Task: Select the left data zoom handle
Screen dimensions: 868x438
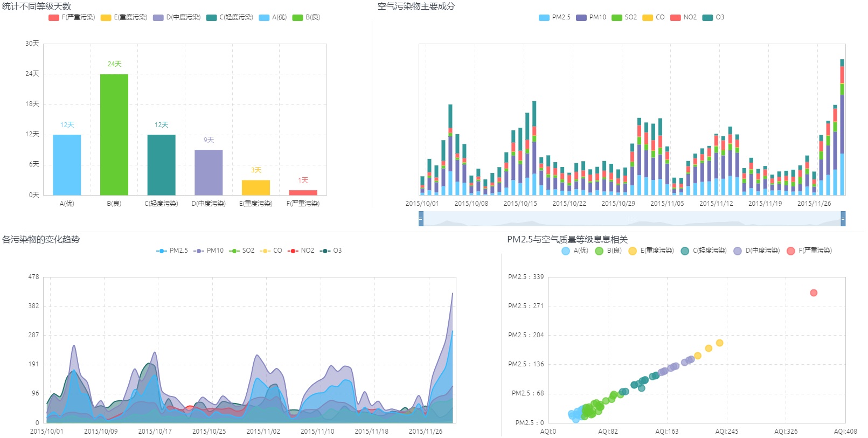Action: coord(421,219)
